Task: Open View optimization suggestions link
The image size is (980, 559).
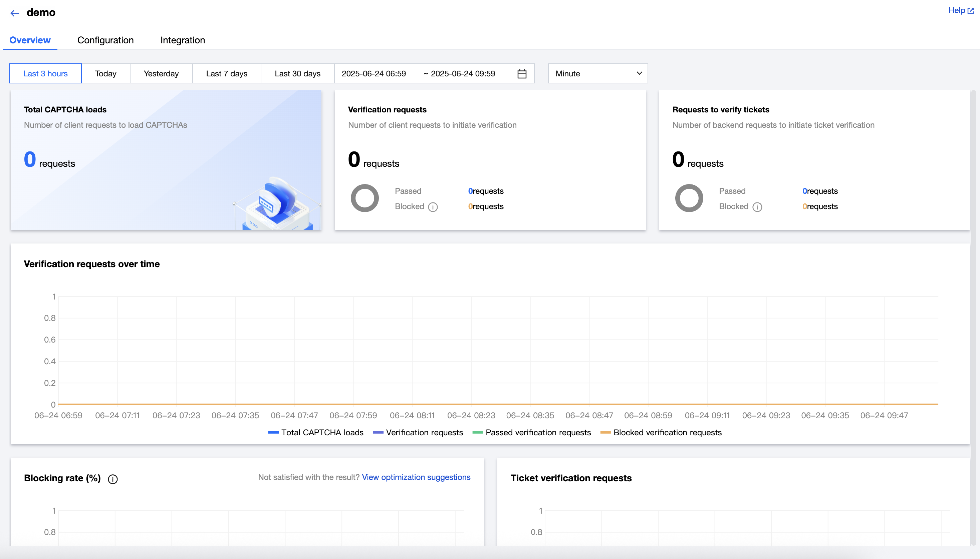Action: pyautogui.click(x=416, y=477)
